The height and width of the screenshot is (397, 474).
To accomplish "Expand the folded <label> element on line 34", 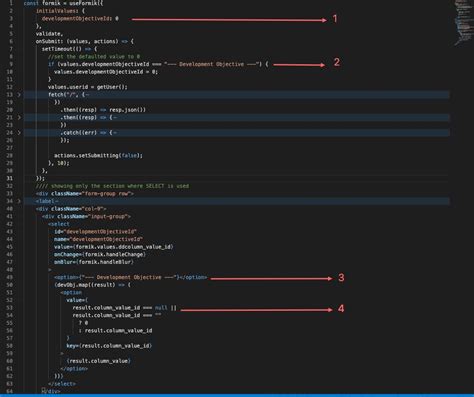I will pyautogui.click(x=19, y=201).
